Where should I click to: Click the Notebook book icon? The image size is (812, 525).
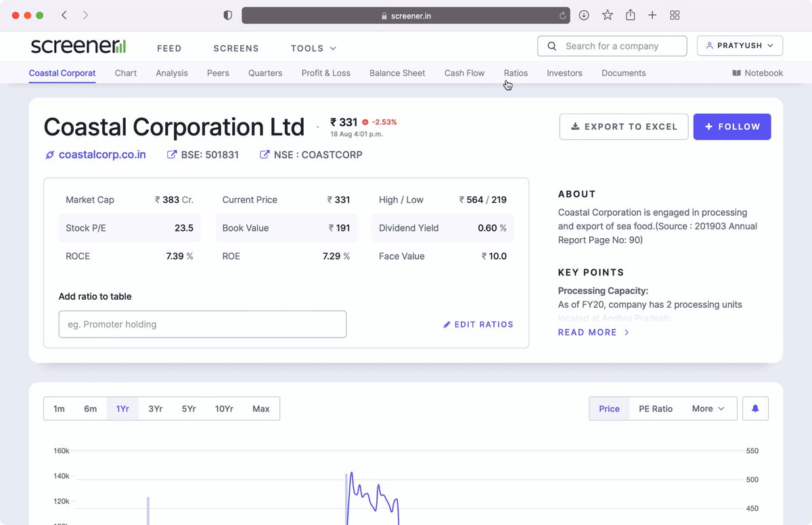point(737,73)
